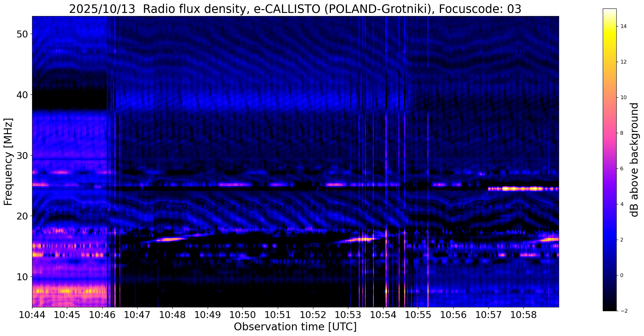This screenshot has width=644, height=336.
Task: Click the 10:53 time tick label
Action: pos(348,315)
